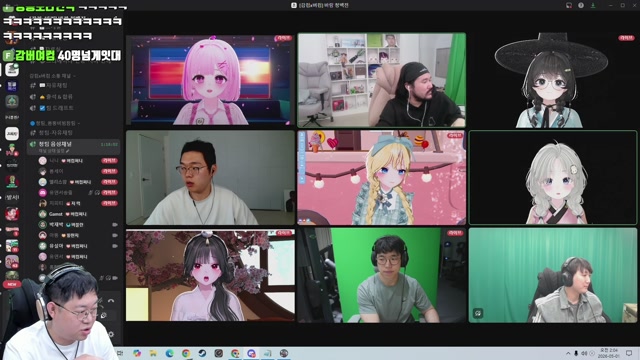Focus the avatar wearing a wide black hat
This screenshot has width=640, height=360.
coord(553,80)
